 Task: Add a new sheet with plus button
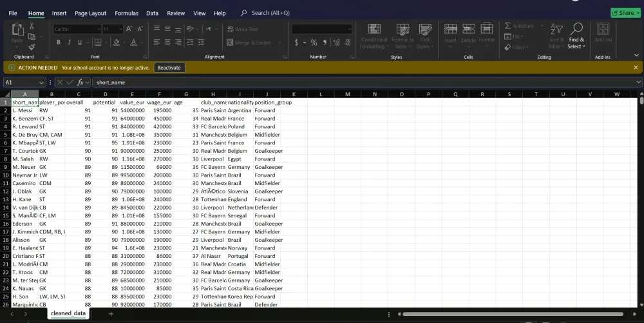click(111, 314)
